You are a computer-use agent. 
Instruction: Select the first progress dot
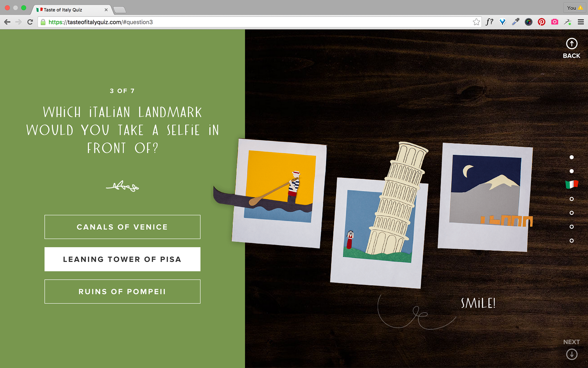[571, 157]
